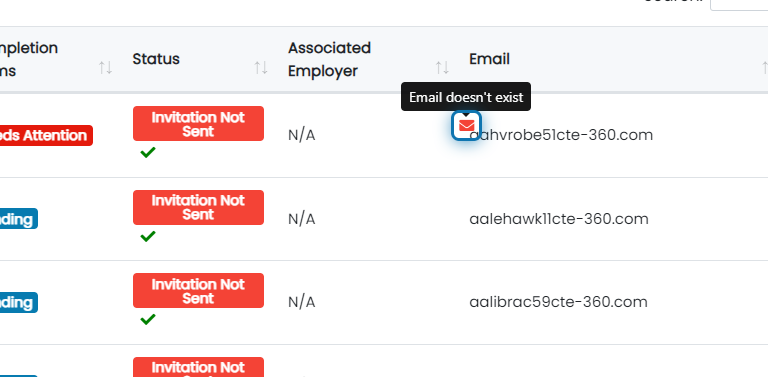
Task: Click the Email column header
Action: click(489, 59)
